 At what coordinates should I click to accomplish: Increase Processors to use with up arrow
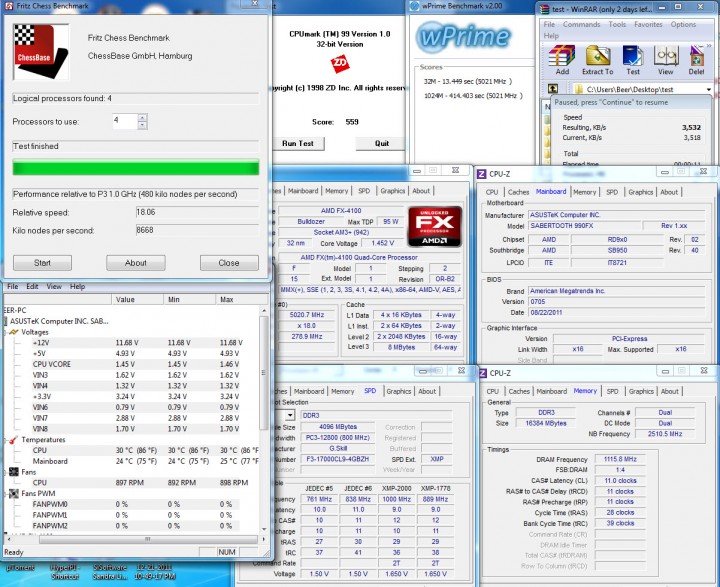click(142, 118)
